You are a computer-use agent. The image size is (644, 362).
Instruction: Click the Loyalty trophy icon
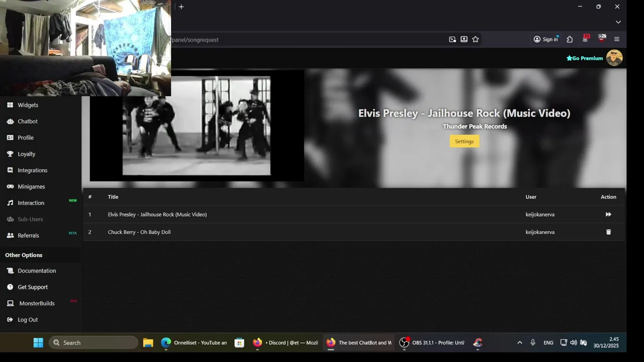click(x=10, y=154)
